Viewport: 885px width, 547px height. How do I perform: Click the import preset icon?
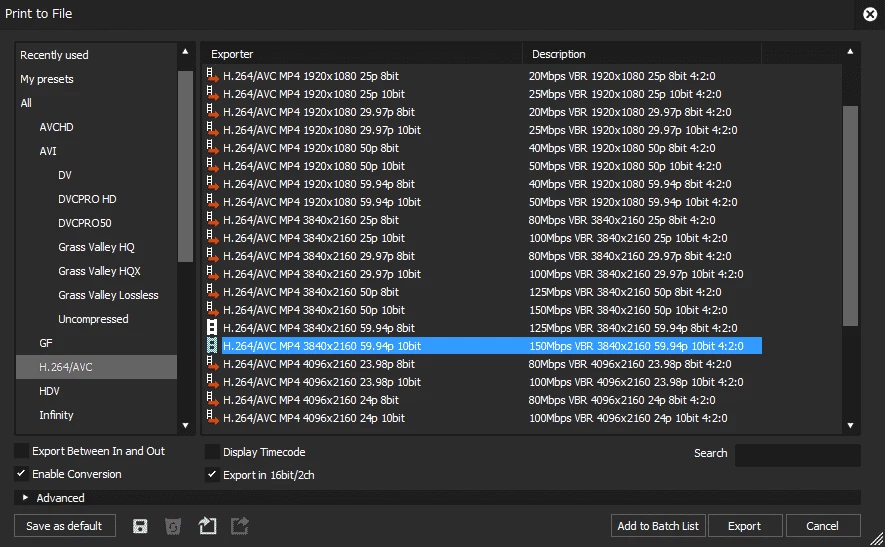(207, 526)
